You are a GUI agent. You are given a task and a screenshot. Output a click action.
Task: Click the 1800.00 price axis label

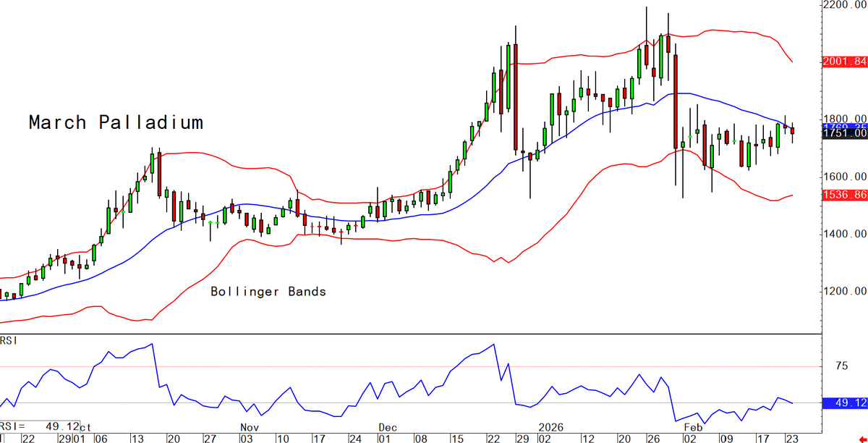844,119
